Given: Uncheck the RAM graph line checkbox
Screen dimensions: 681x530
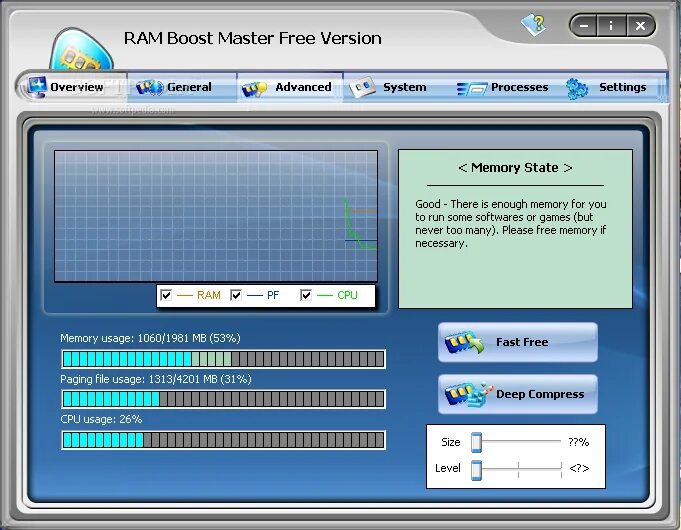Looking at the screenshot, I should [166, 295].
